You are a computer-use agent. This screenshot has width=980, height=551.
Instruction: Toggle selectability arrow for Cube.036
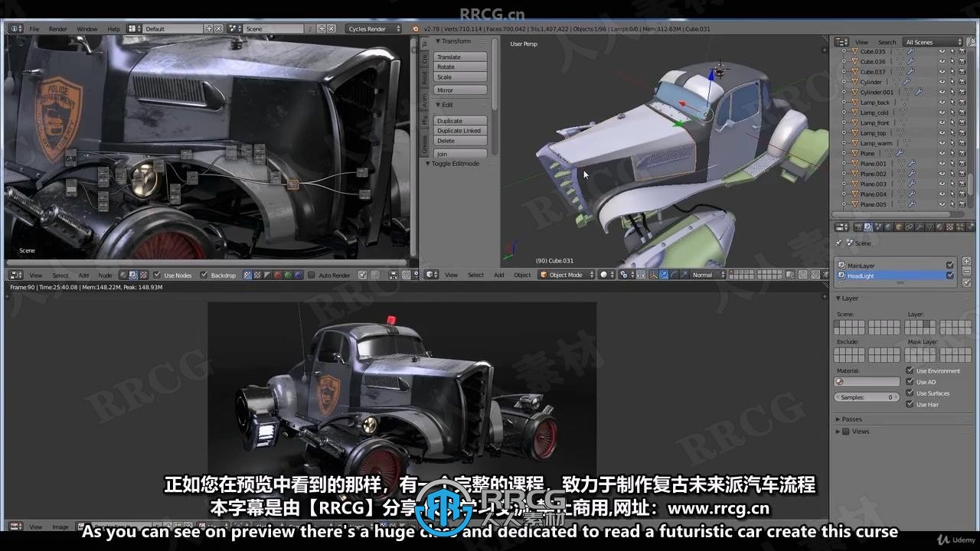pos(952,61)
